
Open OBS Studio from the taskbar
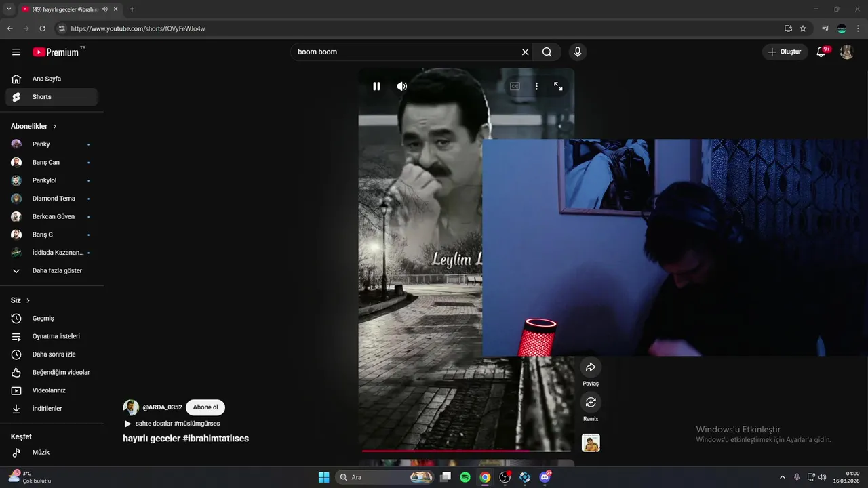pos(505,477)
